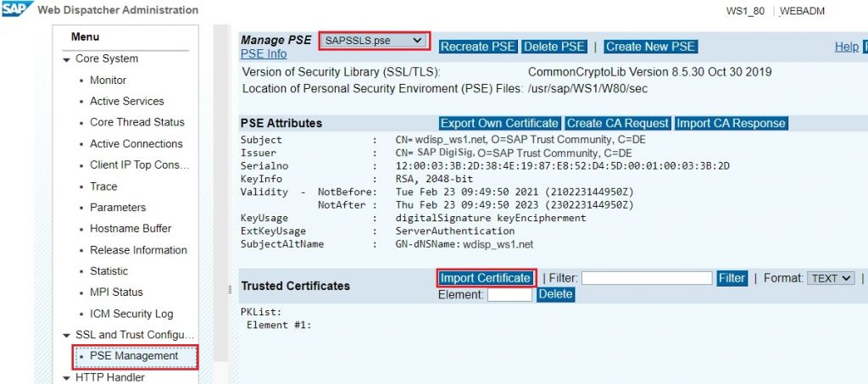Screen dimensions: 868x384
Task: Click the ServerAuthentication value
Action: [455, 231]
